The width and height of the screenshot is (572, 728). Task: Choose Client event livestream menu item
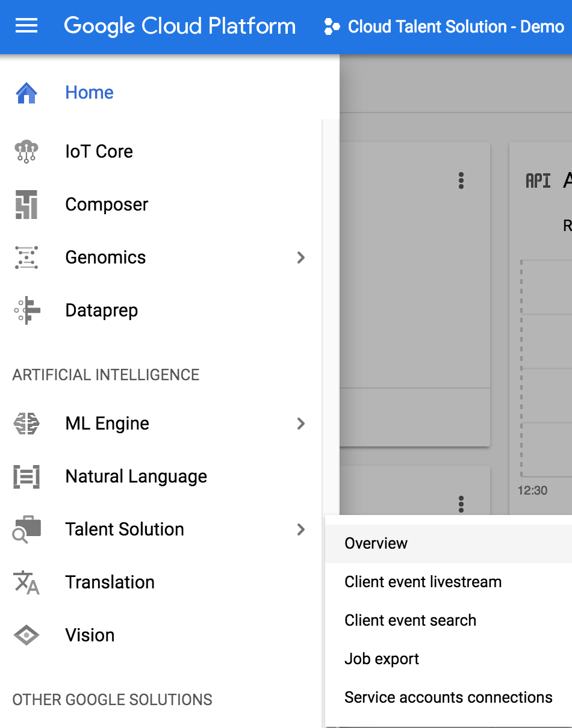423,582
